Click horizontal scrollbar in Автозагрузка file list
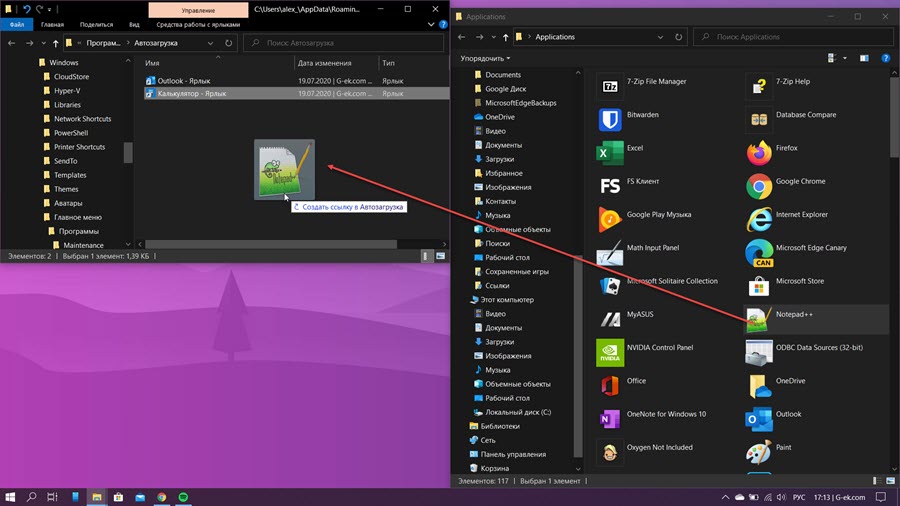The width and height of the screenshot is (900, 506). point(271,244)
